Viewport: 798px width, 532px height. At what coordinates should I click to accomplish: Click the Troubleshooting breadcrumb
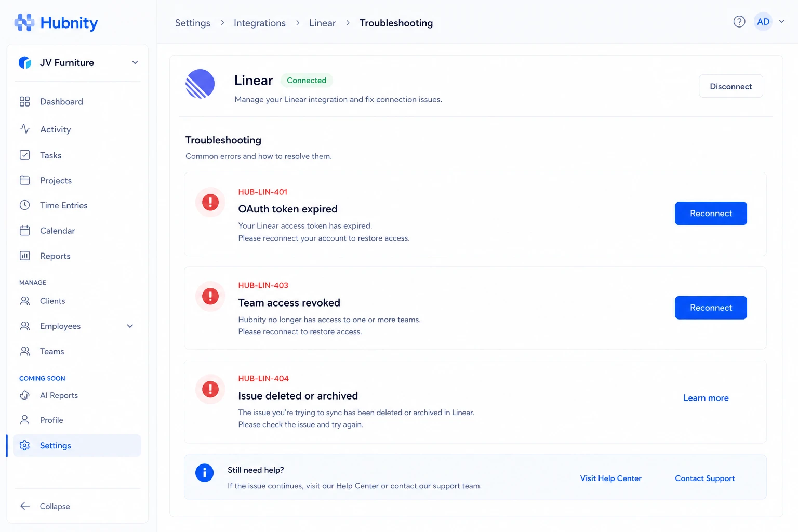396,23
